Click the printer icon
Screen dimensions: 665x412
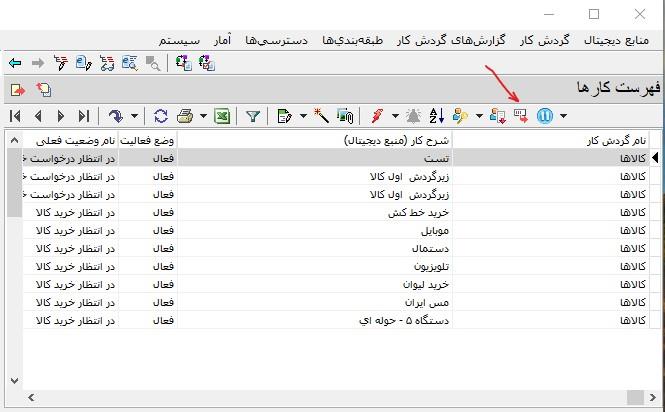[x=185, y=116]
